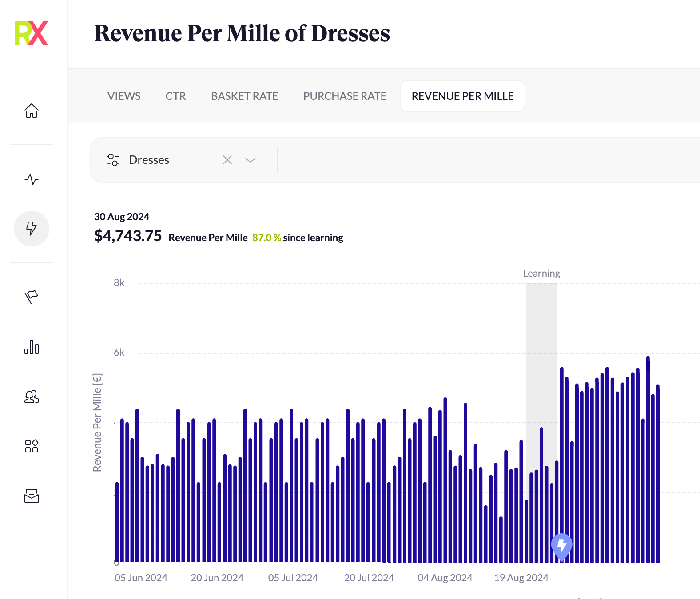Image resolution: width=700 pixels, height=599 pixels.
Task: Click the Revenue Per Mille [€] axis title
Action: coord(97,422)
